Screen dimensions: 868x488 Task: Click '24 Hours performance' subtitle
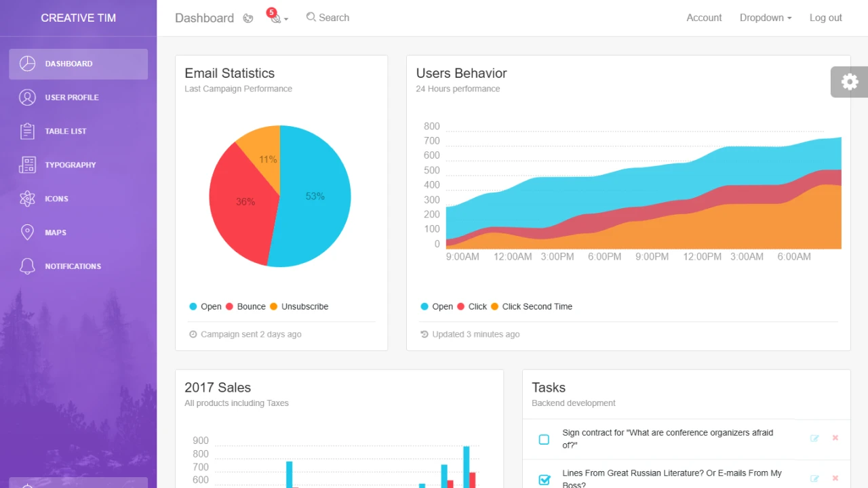pyautogui.click(x=458, y=89)
